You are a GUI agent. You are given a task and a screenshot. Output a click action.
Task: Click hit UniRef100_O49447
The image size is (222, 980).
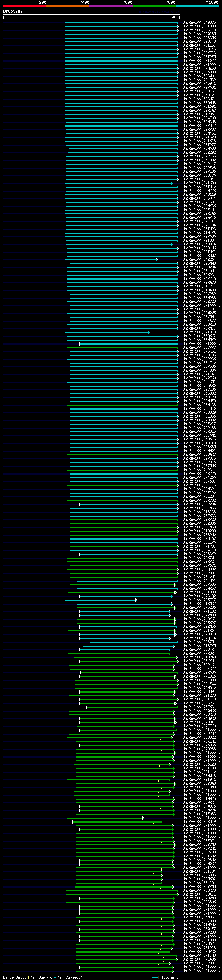[x=199, y=164]
